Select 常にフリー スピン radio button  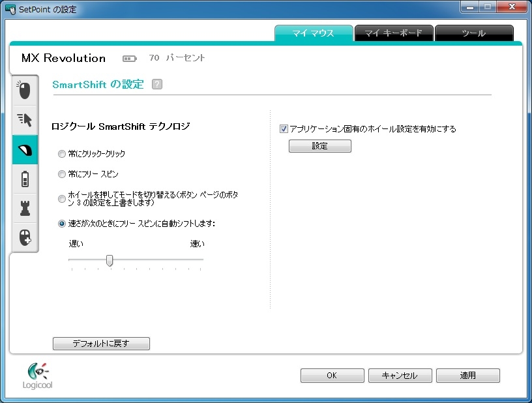[x=62, y=174]
